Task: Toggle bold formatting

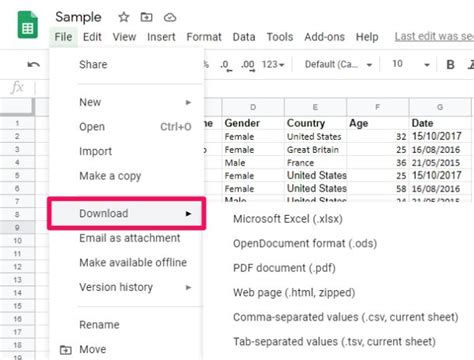Action: pos(450,64)
